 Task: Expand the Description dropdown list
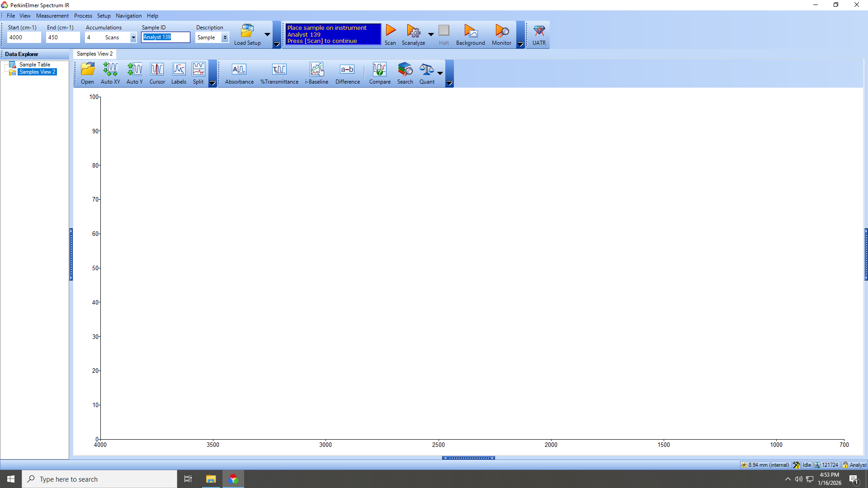[225, 38]
